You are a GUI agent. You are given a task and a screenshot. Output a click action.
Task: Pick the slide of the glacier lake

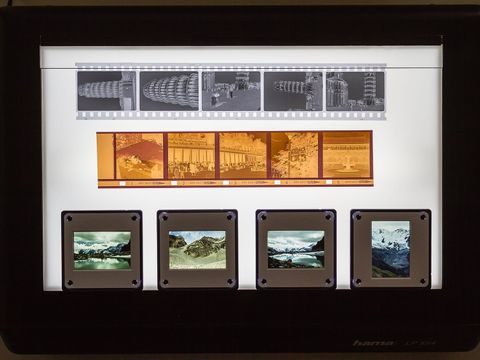[296, 249]
